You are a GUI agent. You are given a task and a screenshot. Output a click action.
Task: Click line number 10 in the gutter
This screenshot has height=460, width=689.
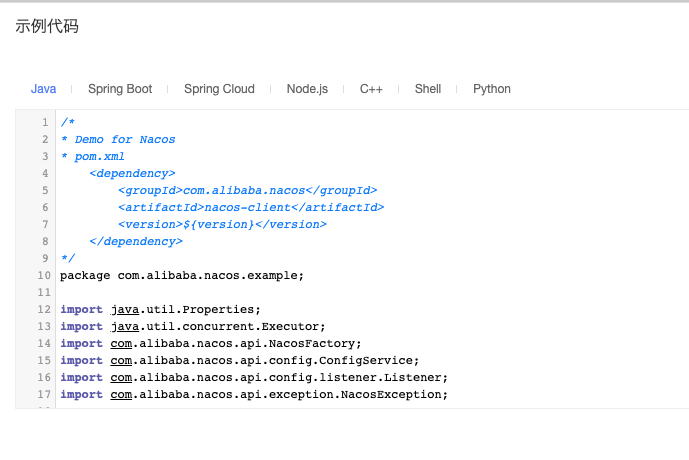tap(43, 275)
